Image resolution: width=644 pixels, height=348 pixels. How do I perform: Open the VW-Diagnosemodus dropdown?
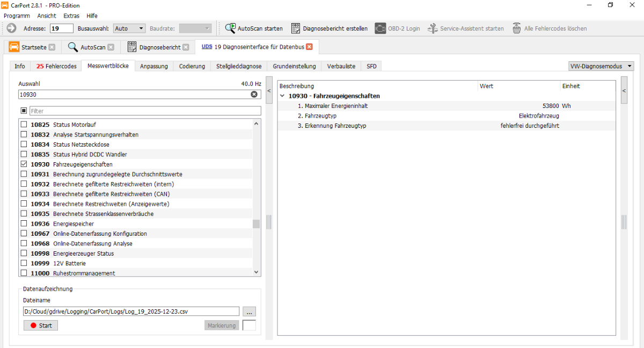pyautogui.click(x=601, y=66)
